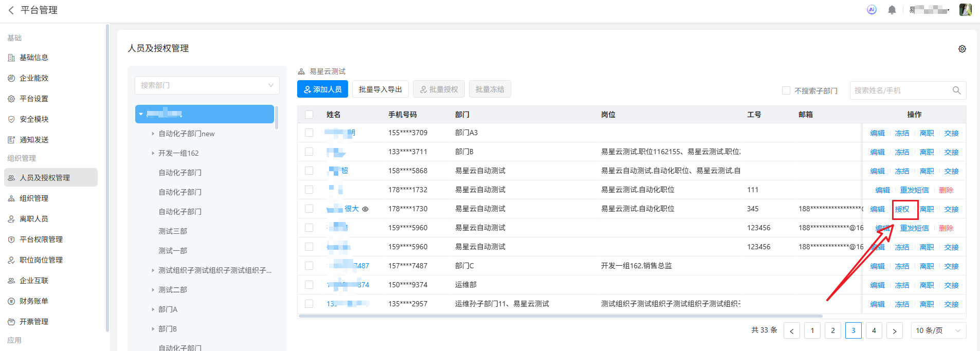Screen dimensions: 980x351
Task: Go to page 2
Action: coord(833,330)
